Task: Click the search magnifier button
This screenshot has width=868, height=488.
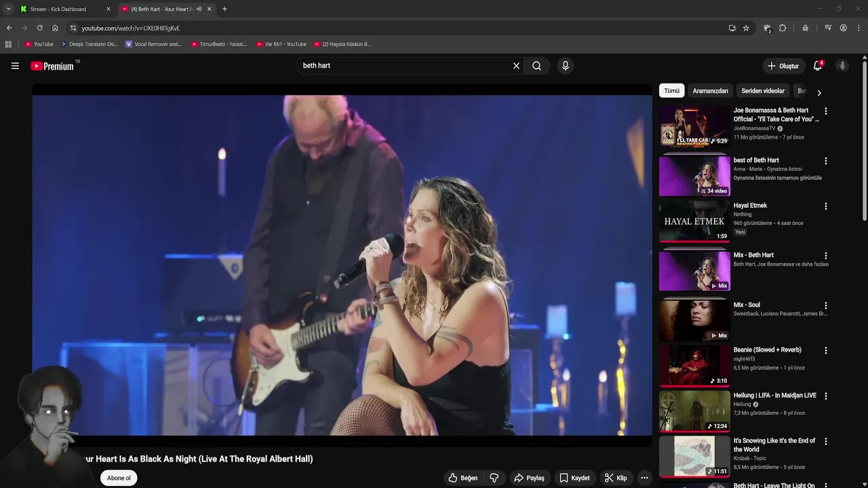Action: 536,66
